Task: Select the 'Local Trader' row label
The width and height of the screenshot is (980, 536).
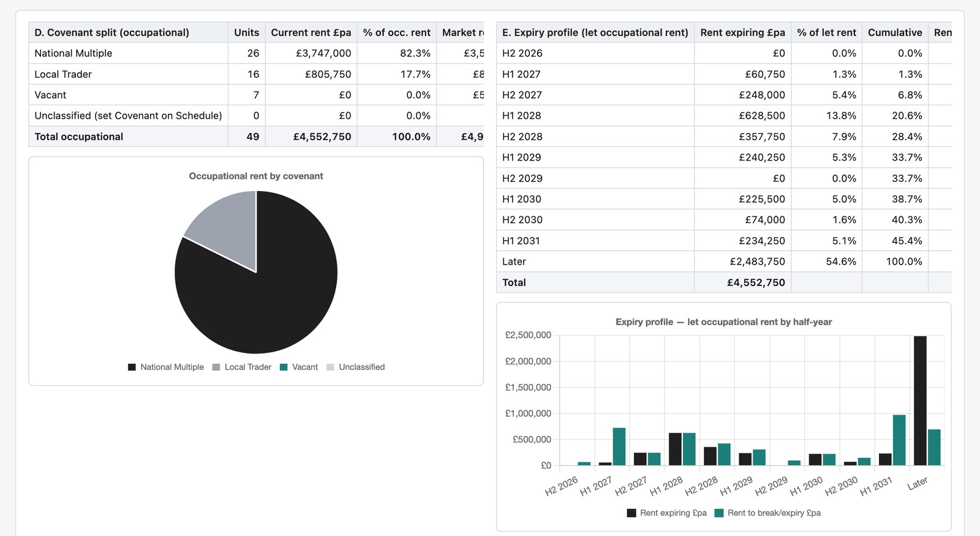Action: (63, 74)
